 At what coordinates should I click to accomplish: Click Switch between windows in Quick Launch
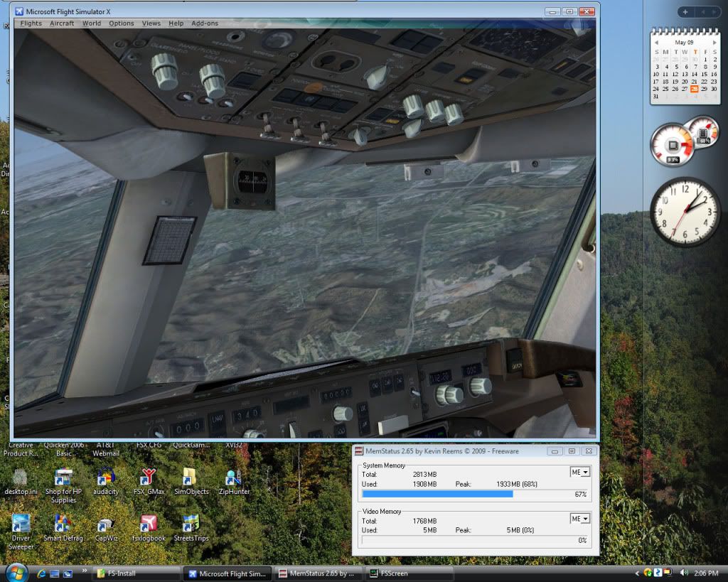(68, 573)
